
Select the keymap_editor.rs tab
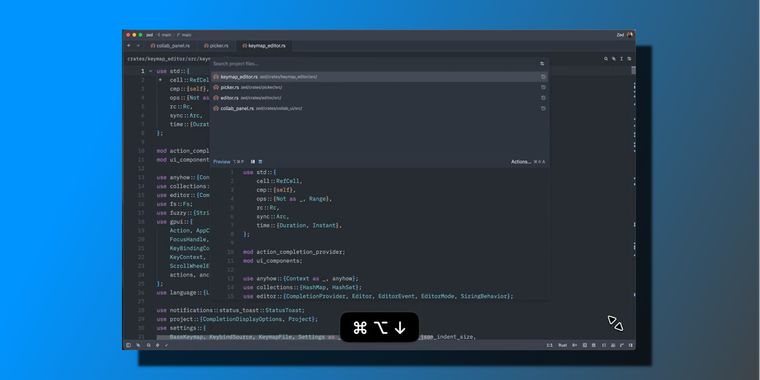264,46
